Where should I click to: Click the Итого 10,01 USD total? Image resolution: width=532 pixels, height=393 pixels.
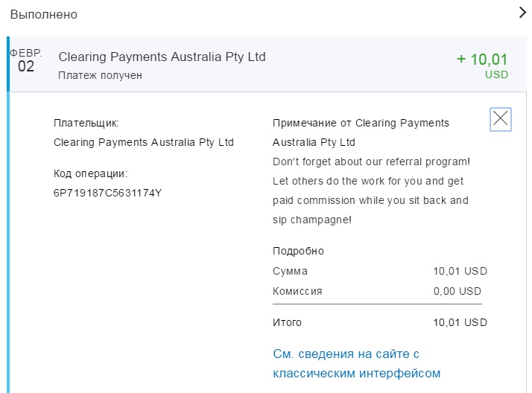(x=460, y=322)
